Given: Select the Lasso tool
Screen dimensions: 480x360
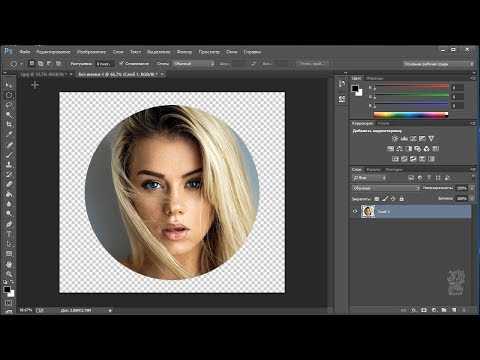Looking at the screenshot, I should [x=9, y=105].
